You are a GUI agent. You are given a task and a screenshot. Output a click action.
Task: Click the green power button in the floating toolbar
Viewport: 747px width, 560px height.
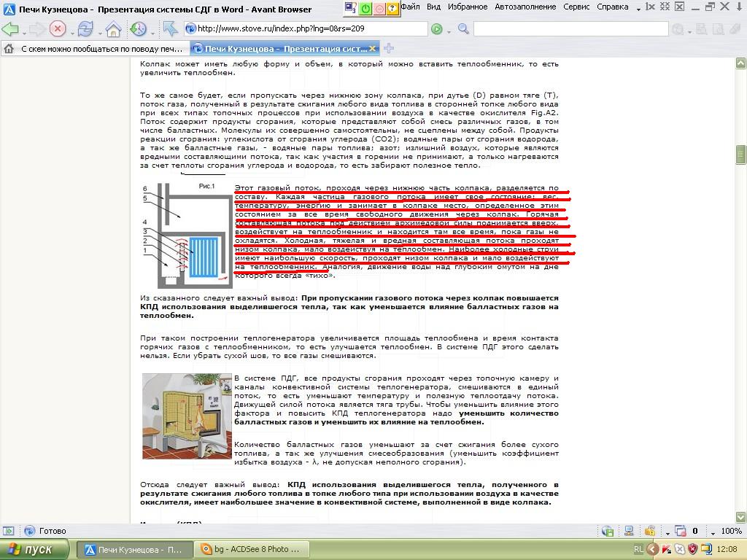365,9
